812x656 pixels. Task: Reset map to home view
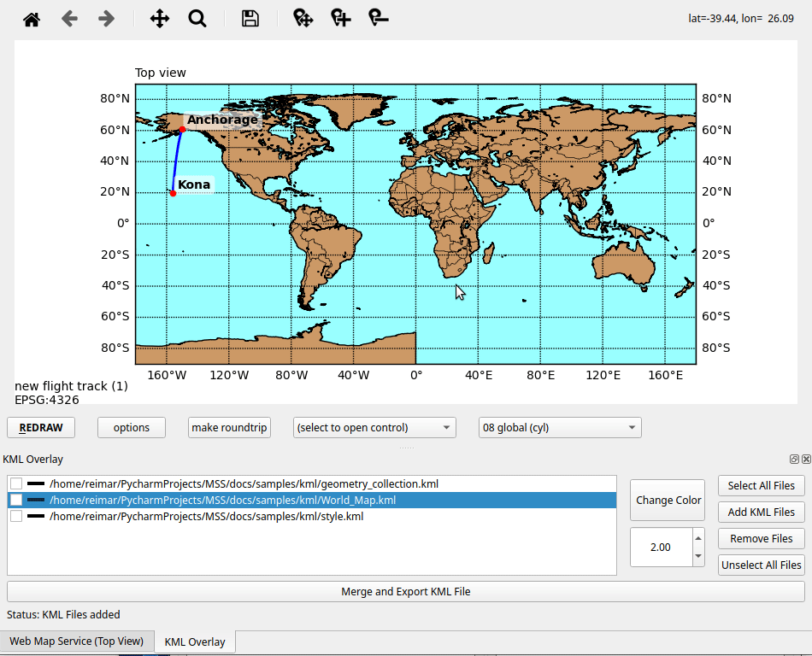click(32, 19)
